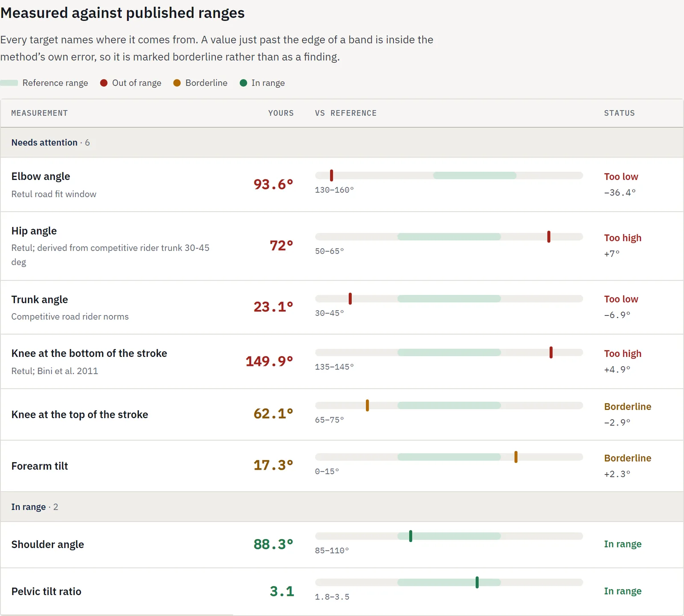Click the Borderline status for Forearm tilt
This screenshot has height=616, width=684.
628,458
